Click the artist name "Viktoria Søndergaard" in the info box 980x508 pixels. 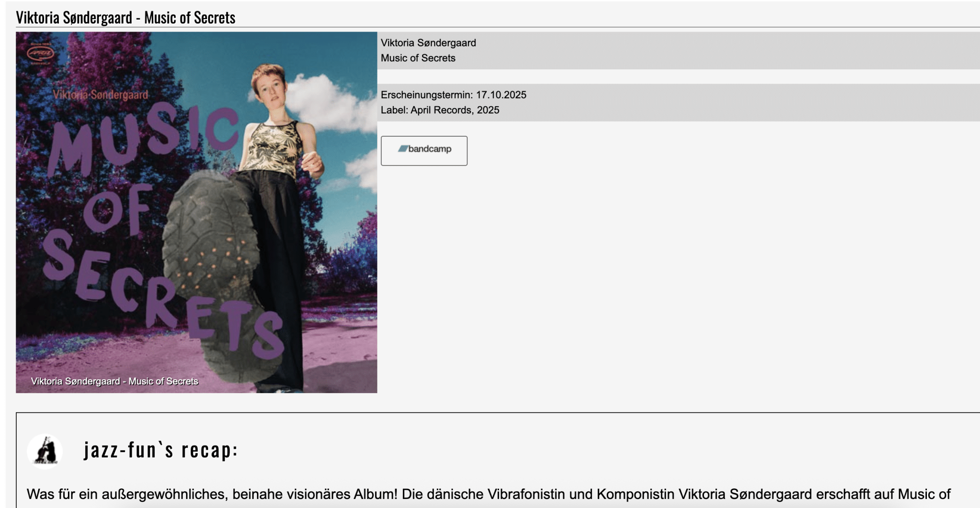428,43
